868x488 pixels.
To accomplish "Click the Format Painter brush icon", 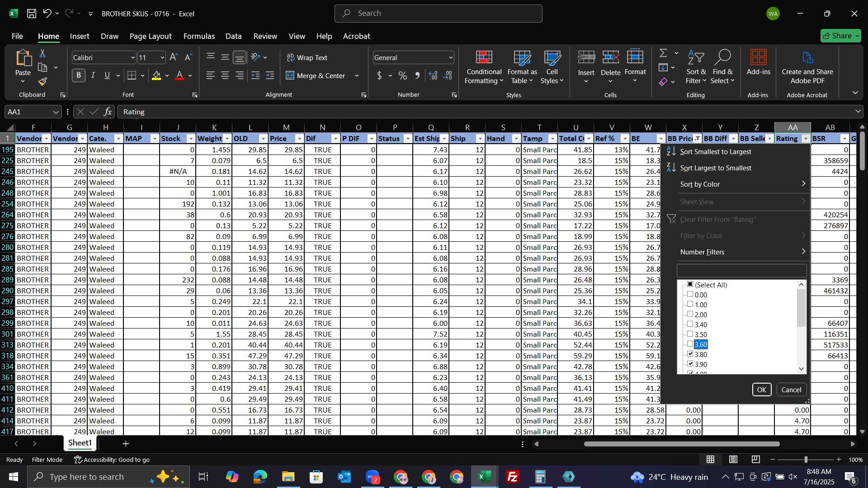I will coord(42,82).
